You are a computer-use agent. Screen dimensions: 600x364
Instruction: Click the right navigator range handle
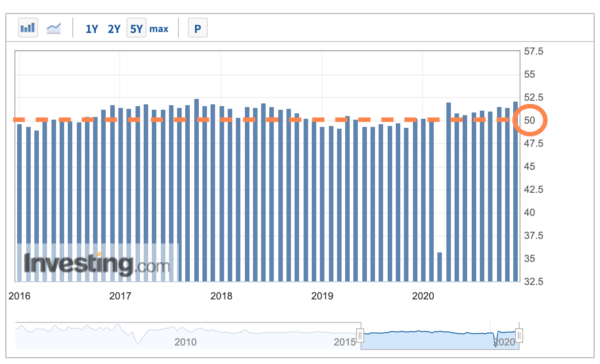pyautogui.click(x=519, y=335)
